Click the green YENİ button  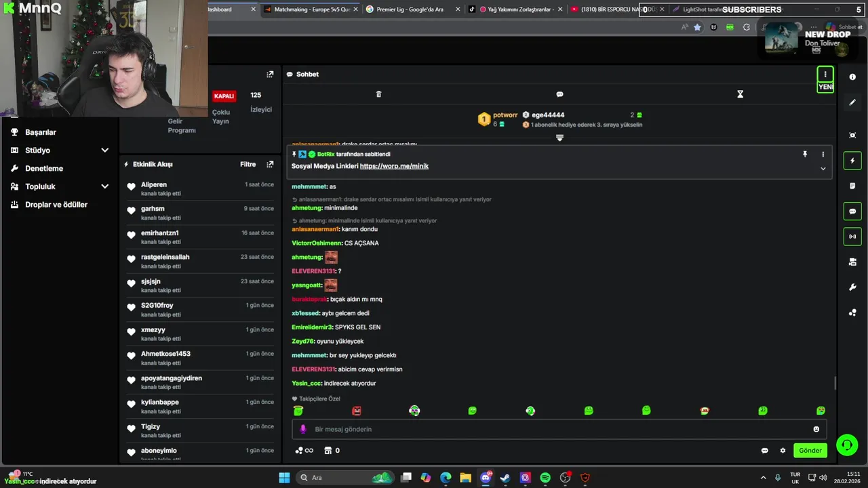click(x=825, y=87)
